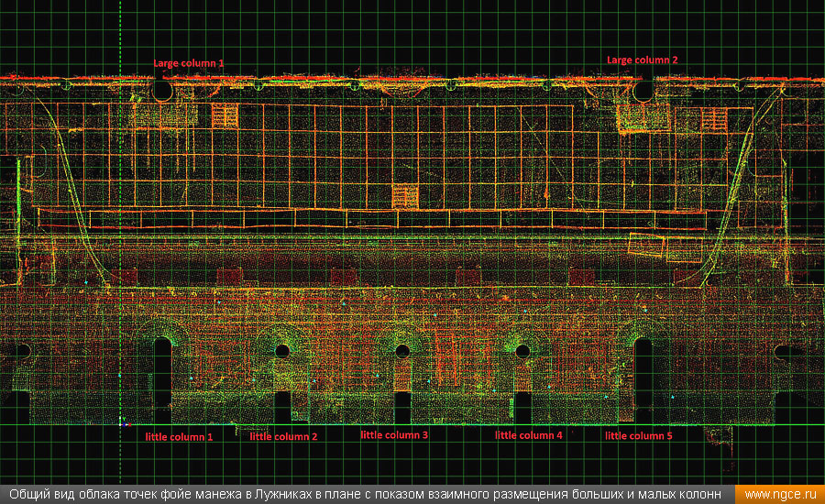The width and height of the screenshot is (825, 504).
Task: Click the coordinate origin axis marker
Action: [x=125, y=422]
